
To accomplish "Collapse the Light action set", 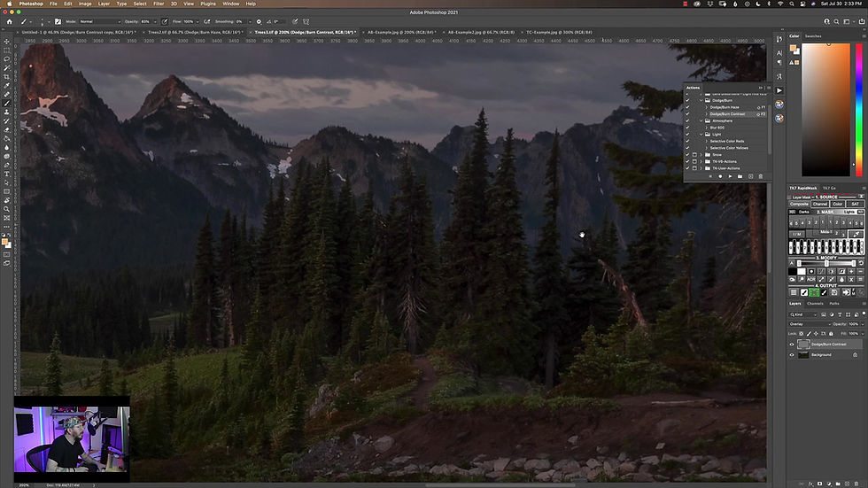I will point(701,135).
